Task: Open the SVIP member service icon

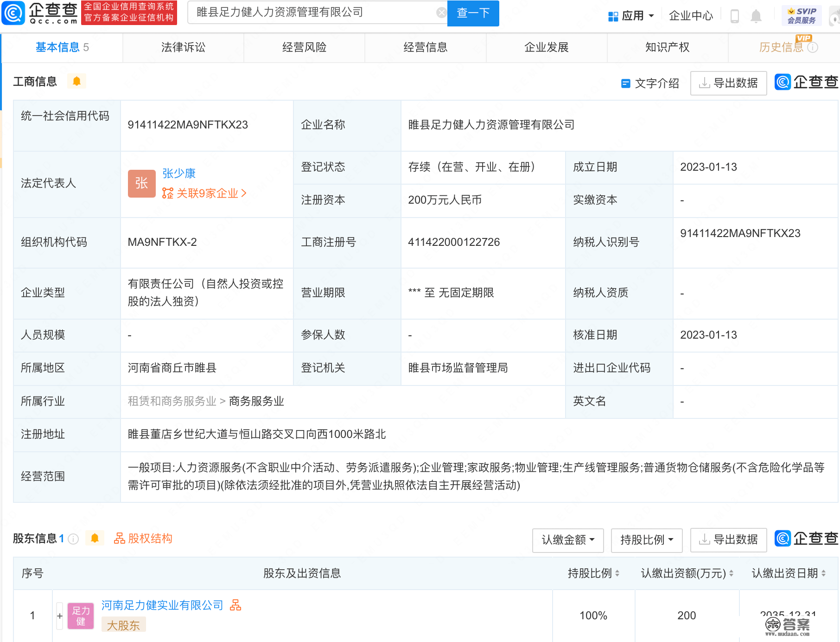Action: pos(802,16)
